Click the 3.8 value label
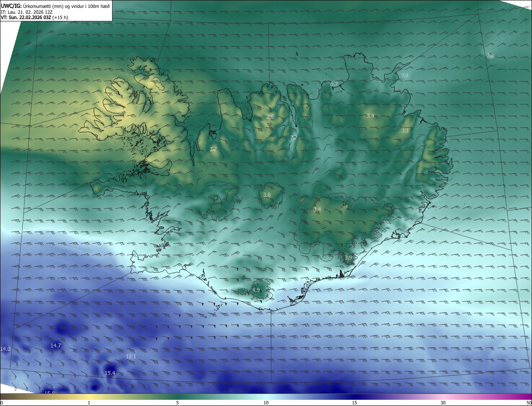This screenshot has height=406, width=532. click(267, 195)
